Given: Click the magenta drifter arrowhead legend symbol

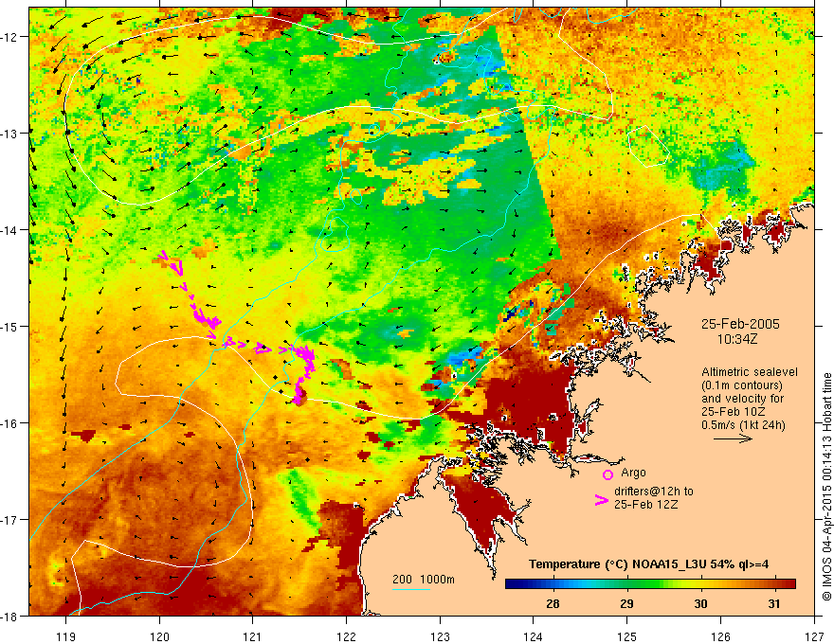Looking at the screenshot, I should pyautogui.click(x=602, y=499).
